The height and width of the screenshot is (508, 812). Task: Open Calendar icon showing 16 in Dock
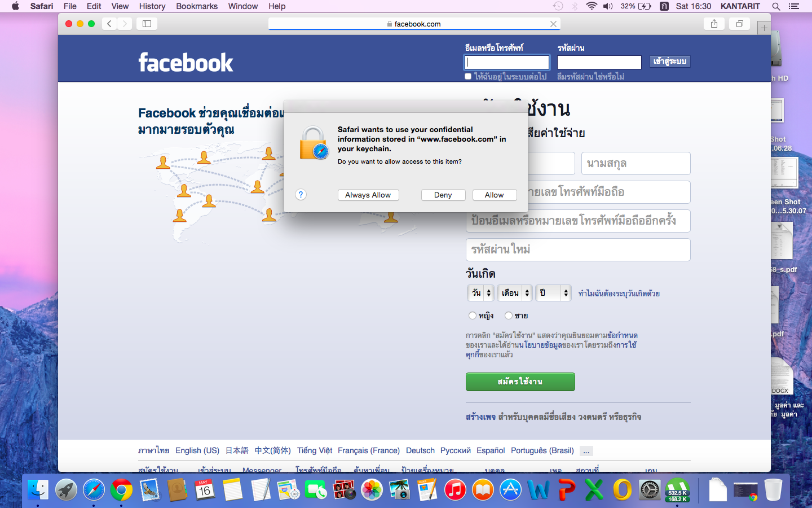(x=205, y=489)
